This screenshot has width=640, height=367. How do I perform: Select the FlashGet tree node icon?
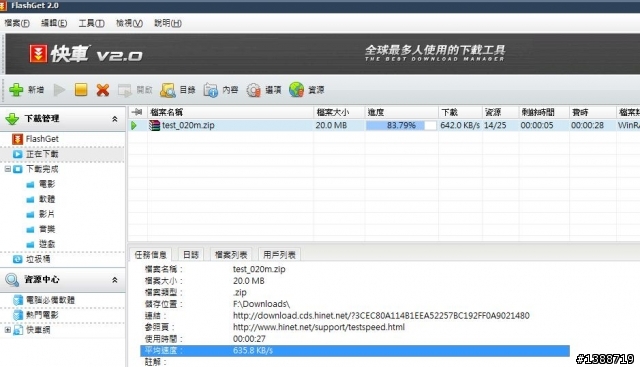pos(17,139)
